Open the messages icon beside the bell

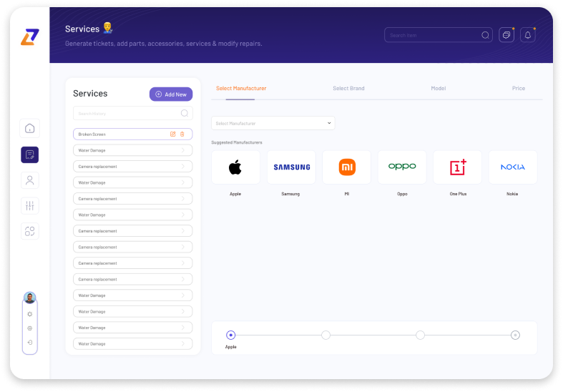pyautogui.click(x=506, y=35)
